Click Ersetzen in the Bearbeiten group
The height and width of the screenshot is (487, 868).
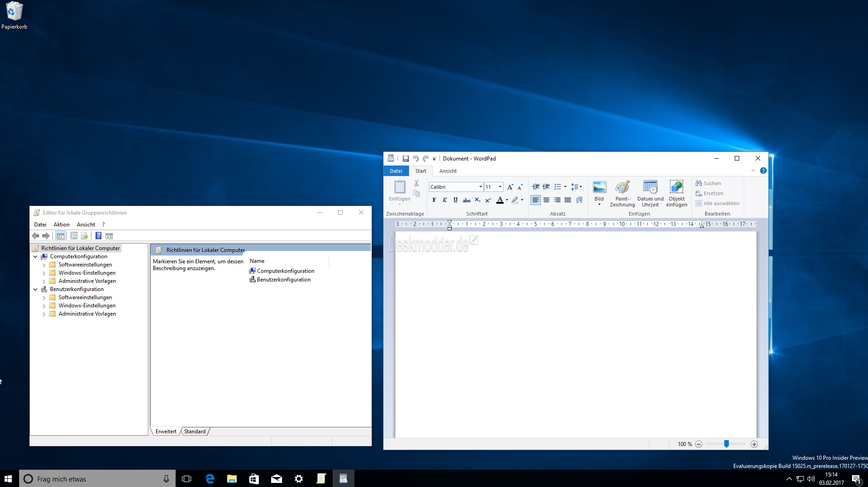pyautogui.click(x=709, y=193)
